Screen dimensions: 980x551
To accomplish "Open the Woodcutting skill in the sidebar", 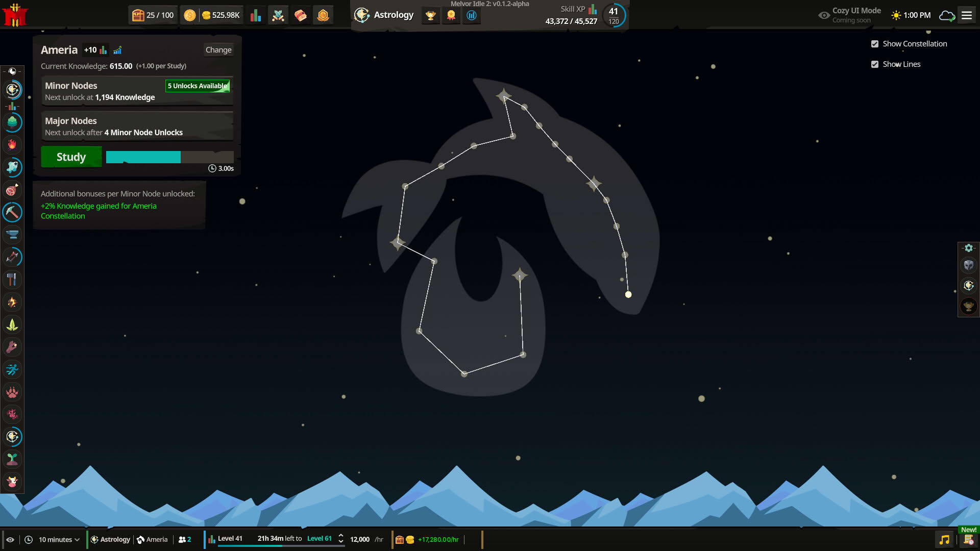I will [x=12, y=122].
